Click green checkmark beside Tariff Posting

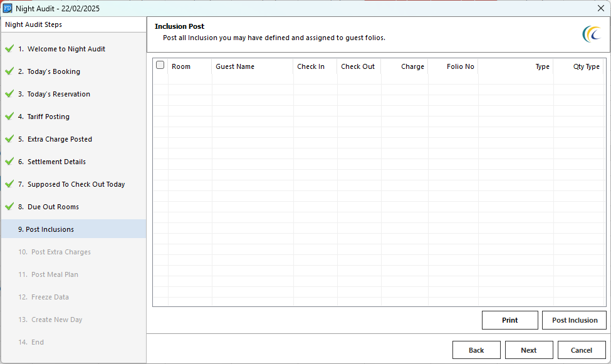coord(9,117)
